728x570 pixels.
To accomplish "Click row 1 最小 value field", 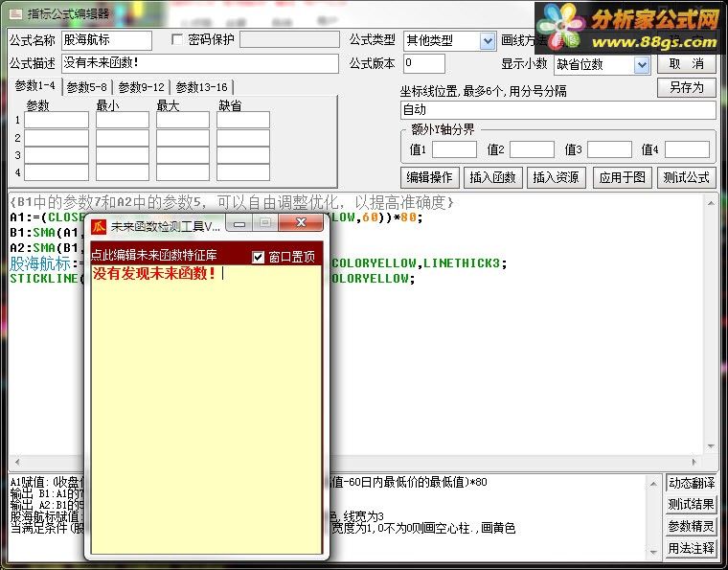I will (x=122, y=120).
